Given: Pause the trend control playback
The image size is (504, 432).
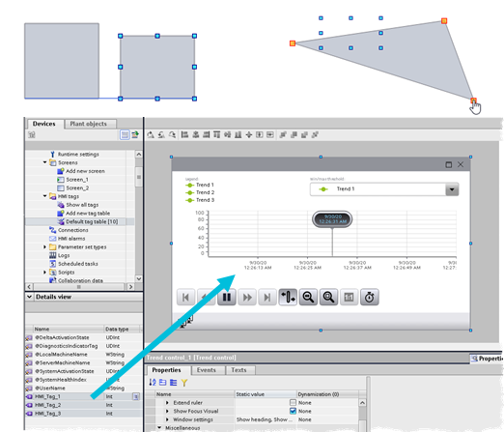Looking at the screenshot, I should (227, 297).
